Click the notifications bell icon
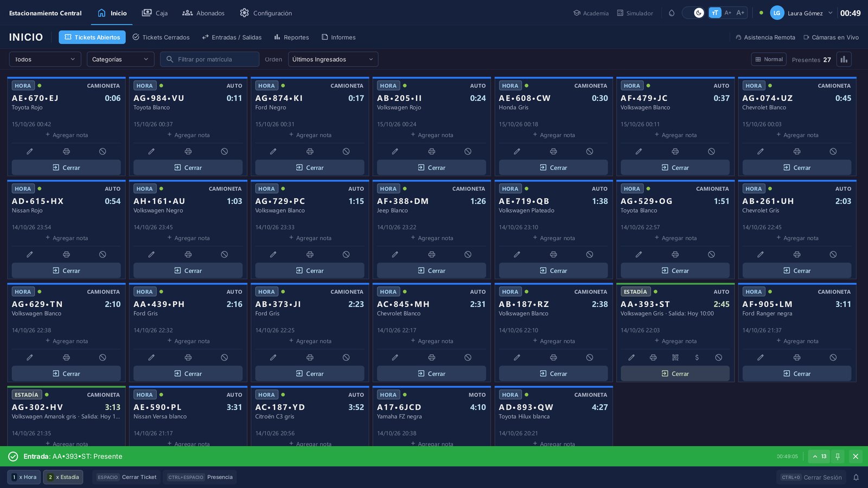Image resolution: width=868 pixels, height=488 pixels. point(856,477)
